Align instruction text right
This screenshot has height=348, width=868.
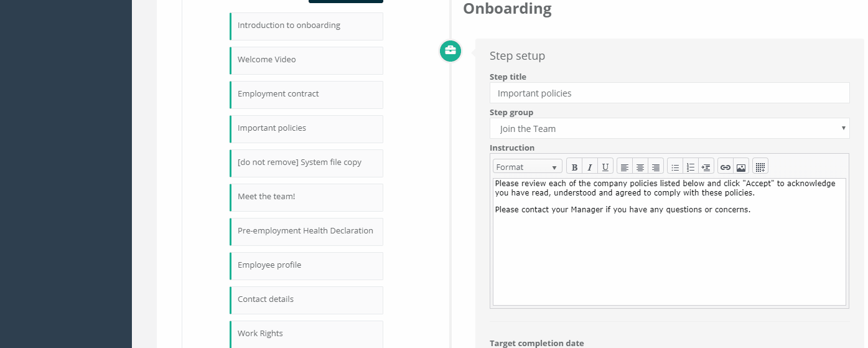(x=656, y=167)
